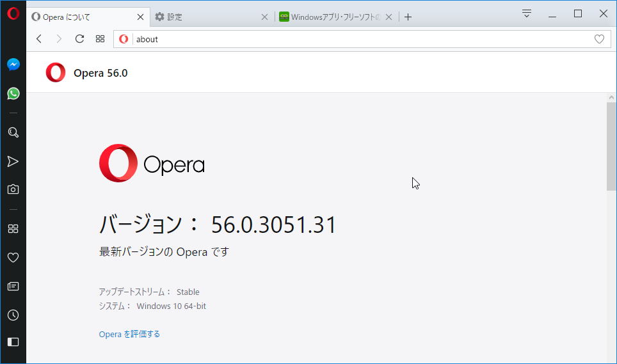617x364 pixels.
Task: Open WhatsApp in the sidebar
Action: tap(13, 93)
